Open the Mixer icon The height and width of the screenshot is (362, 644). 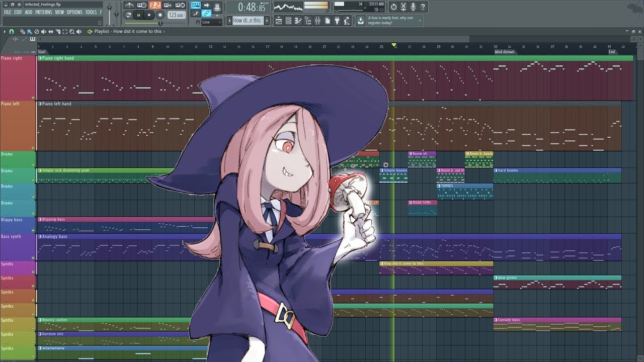317,21
